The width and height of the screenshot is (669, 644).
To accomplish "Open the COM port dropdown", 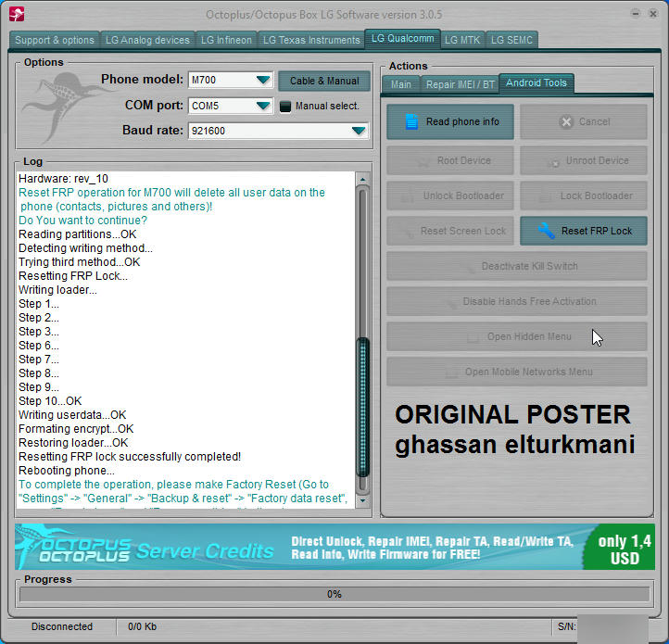I will [x=263, y=106].
